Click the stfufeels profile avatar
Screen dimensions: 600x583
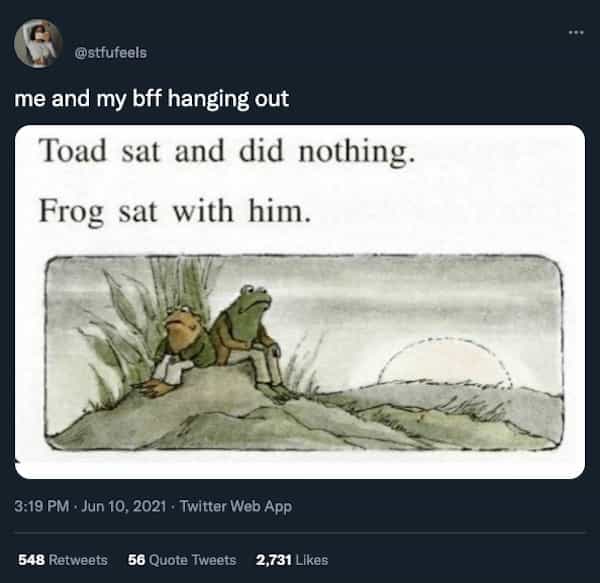(38, 44)
